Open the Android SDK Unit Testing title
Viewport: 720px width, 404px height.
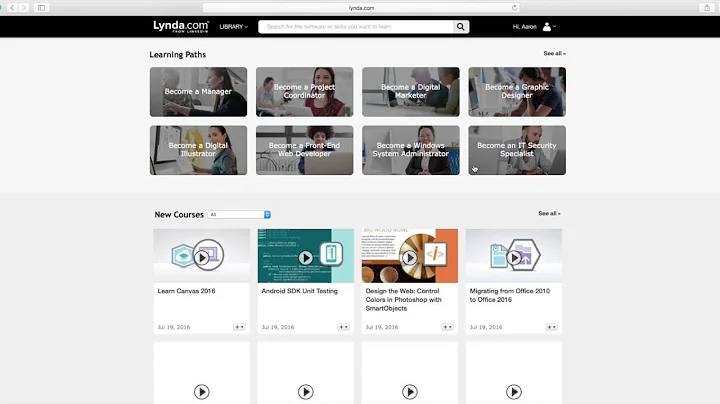tap(299, 291)
